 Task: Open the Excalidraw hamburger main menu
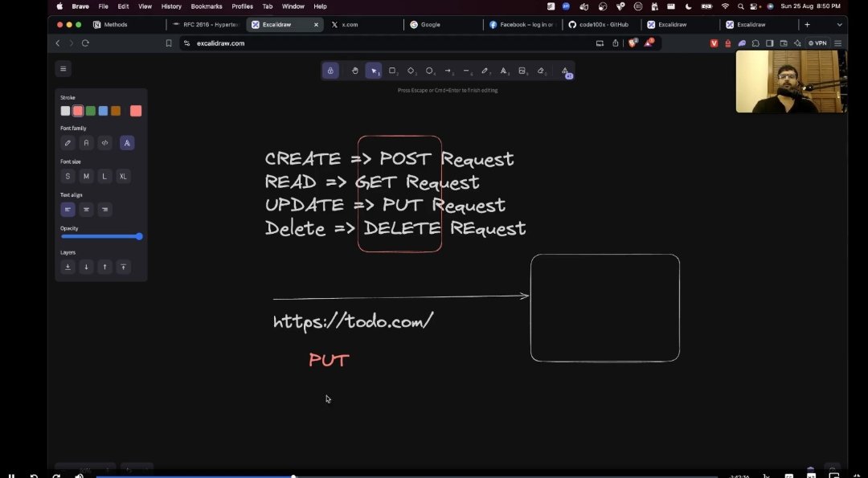pos(63,68)
